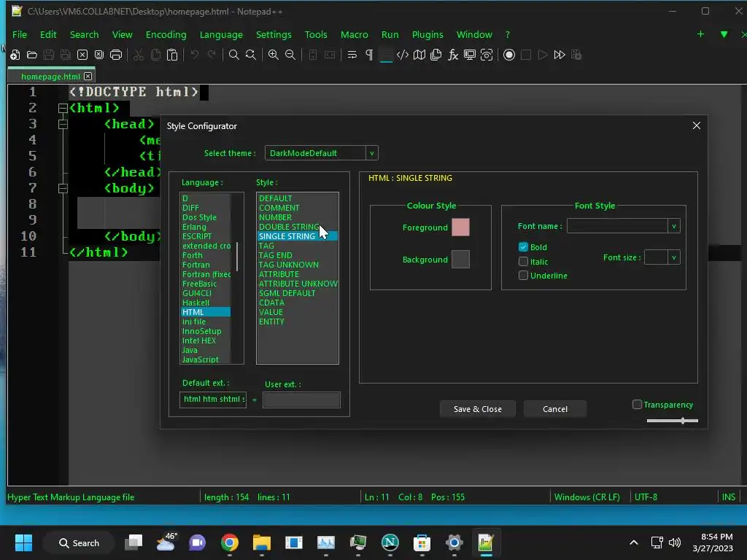Show hidden system tray icons chevron

634,542
